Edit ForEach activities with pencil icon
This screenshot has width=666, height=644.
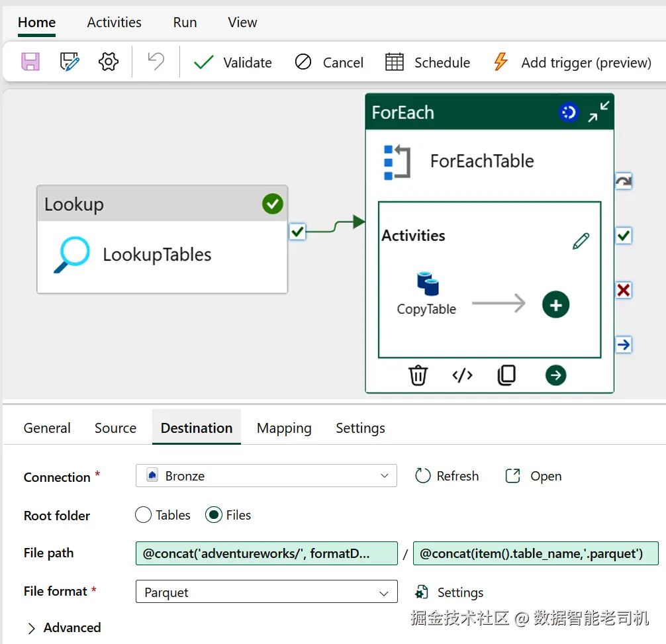pos(581,241)
